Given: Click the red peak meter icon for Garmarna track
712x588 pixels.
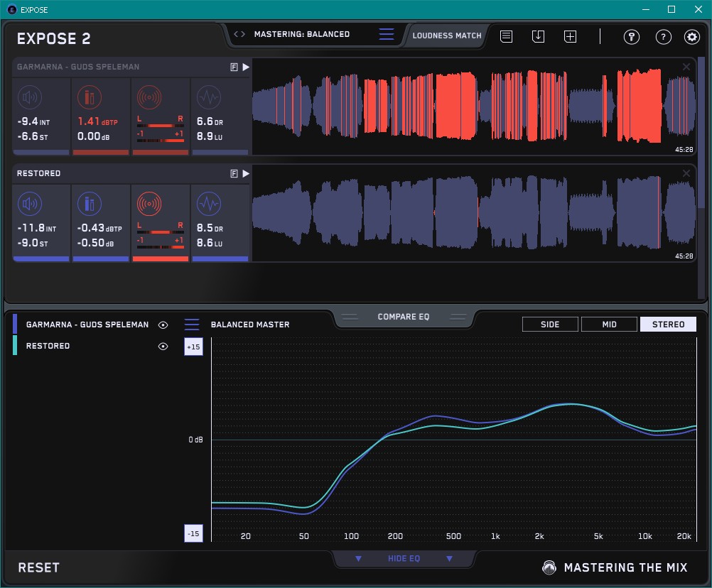Looking at the screenshot, I should click(x=89, y=97).
